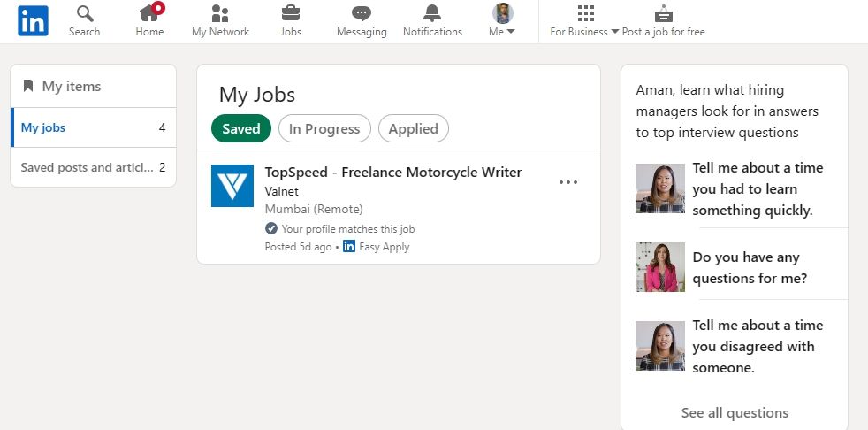868x430 pixels.
Task: Switch to the In Progress filter
Action: tap(324, 128)
